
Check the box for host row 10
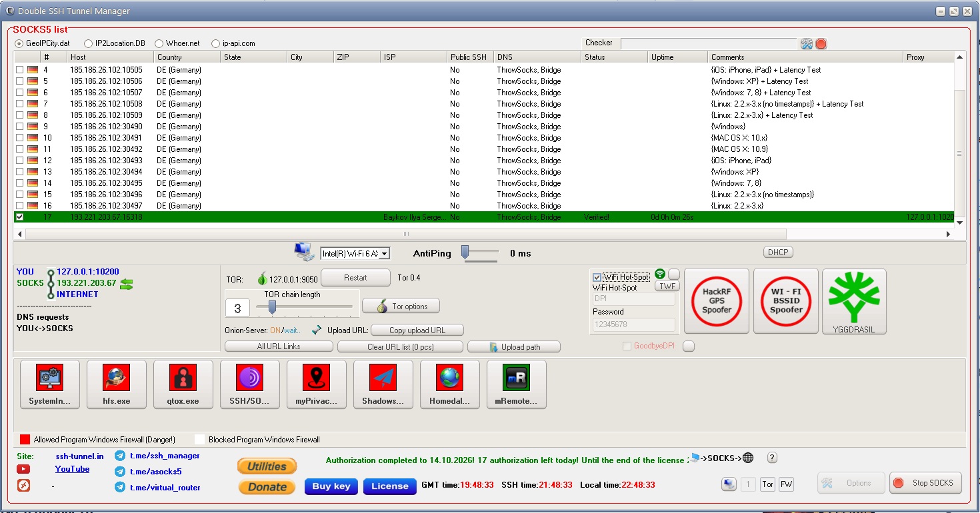coord(19,138)
